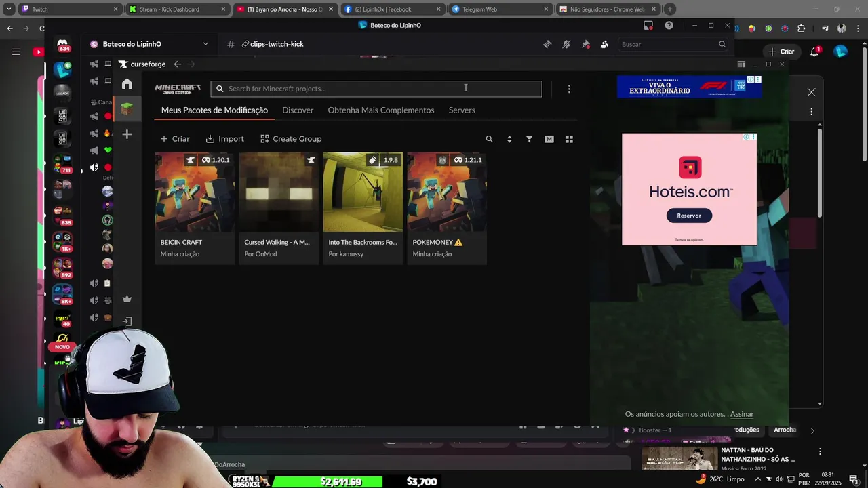Select the clips-twitch-kick channel title
The width and height of the screenshot is (868, 488).
point(277,44)
